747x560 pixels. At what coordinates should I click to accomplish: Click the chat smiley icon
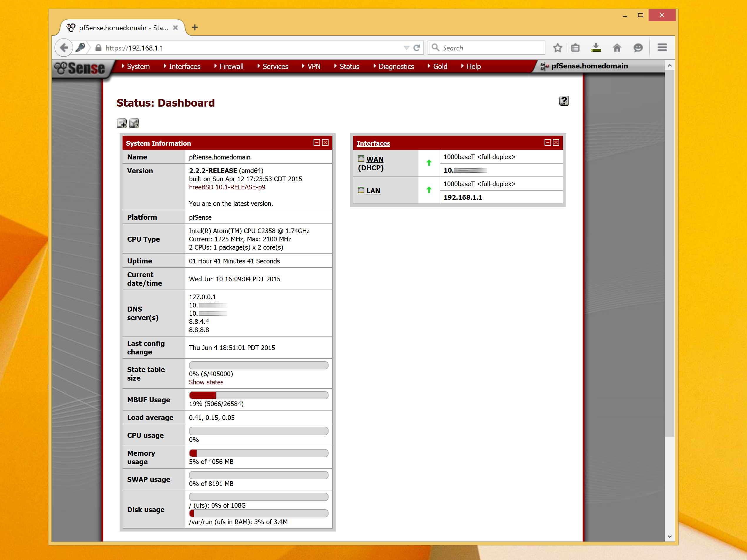638,48
